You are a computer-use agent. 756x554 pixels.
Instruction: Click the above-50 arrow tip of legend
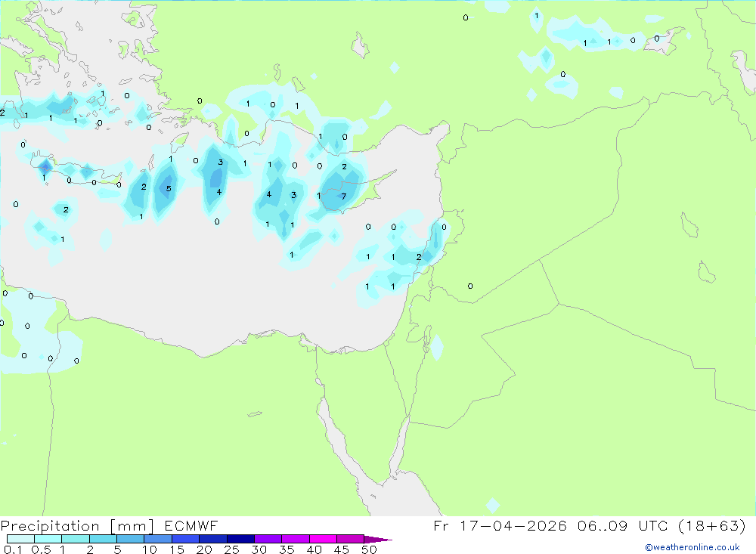coord(378,540)
